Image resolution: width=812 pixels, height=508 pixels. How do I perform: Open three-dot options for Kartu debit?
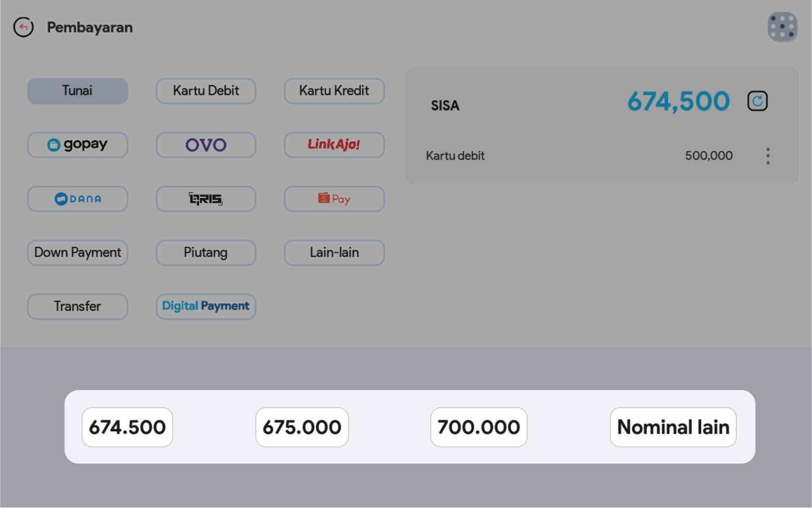pyautogui.click(x=768, y=156)
